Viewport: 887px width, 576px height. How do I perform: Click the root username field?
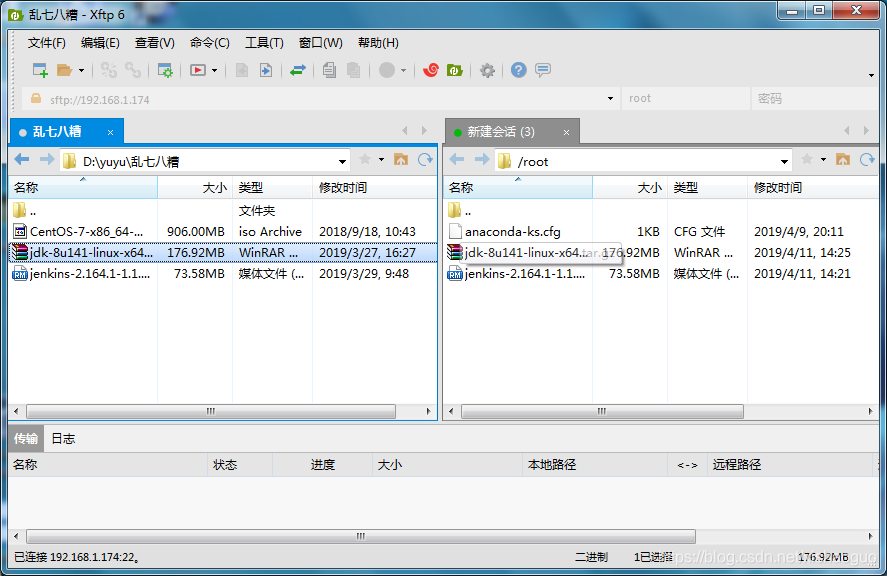tap(685, 99)
